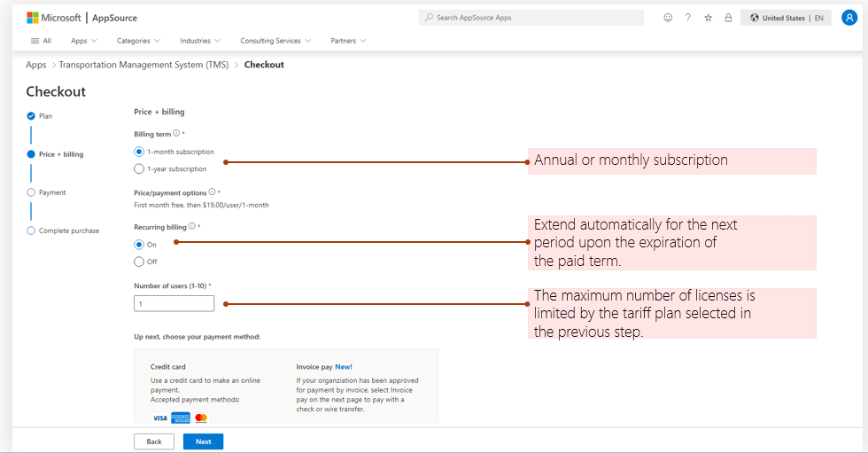Open the All hamburger menu
This screenshot has height=453, width=868.
41,41
